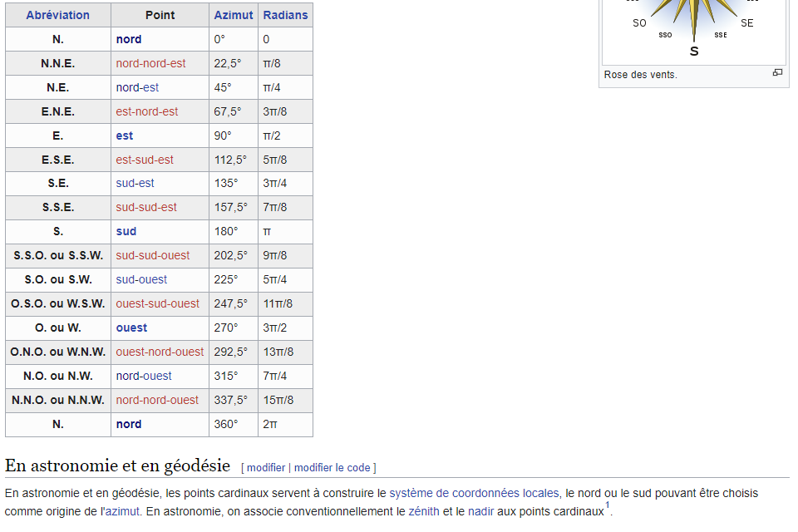Click the 15π/8 radians value
Image resolution: width=798 pixels, height=532 pixels.
pos(278,400)
